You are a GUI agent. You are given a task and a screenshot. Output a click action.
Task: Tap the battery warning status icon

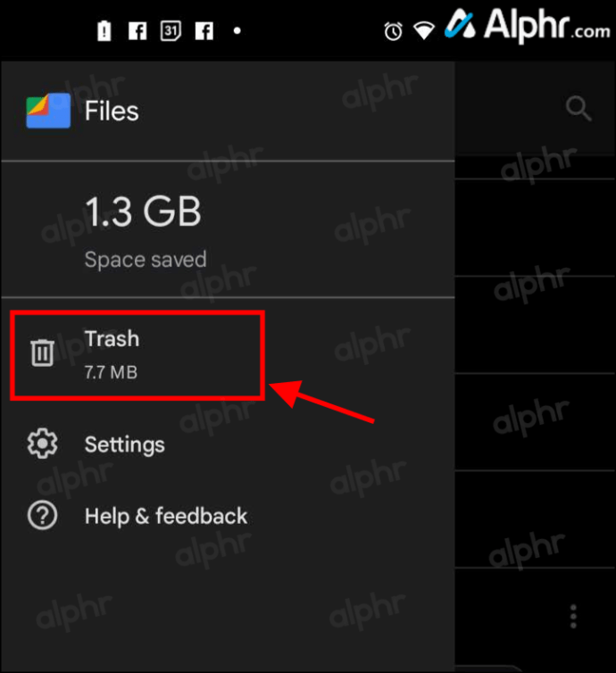click(104, 30)
